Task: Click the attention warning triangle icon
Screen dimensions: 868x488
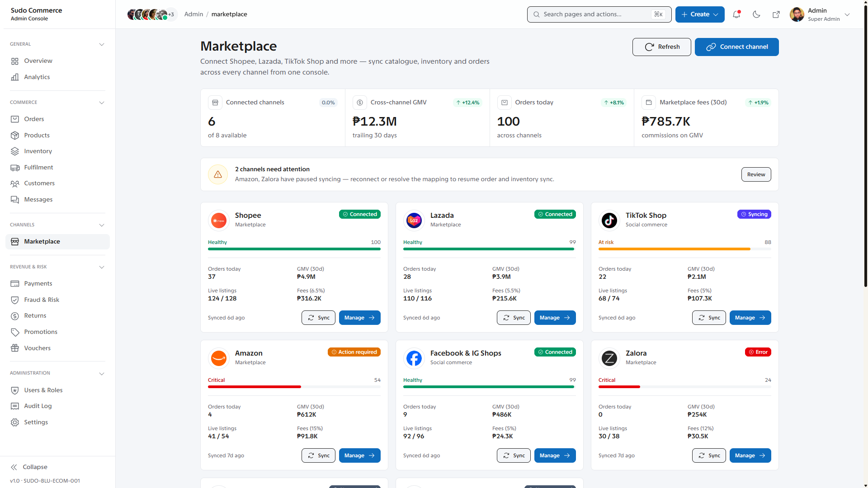Action: point(218,174)
